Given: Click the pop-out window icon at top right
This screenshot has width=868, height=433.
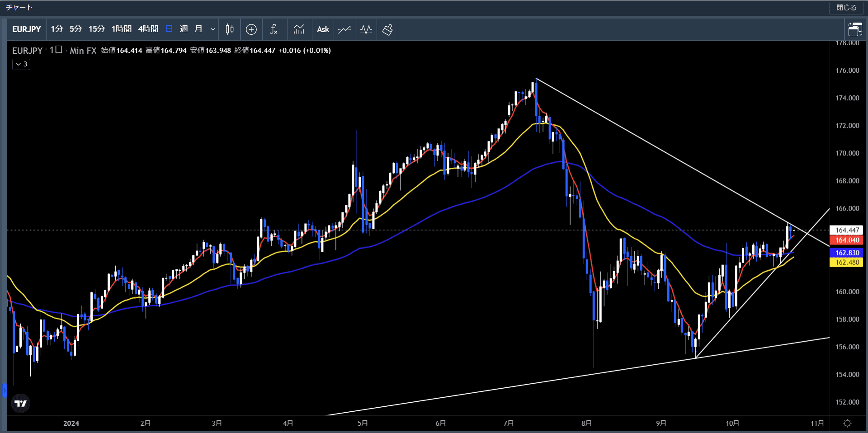Looking at the screenshot, I should coord(855,29).
